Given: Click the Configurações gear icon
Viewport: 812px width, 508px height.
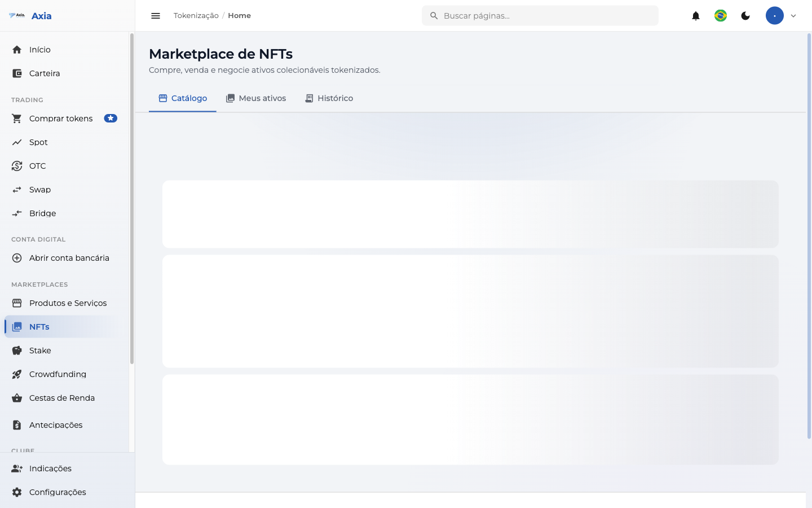Looking at the screenshot, I should (x=17, y=492).
